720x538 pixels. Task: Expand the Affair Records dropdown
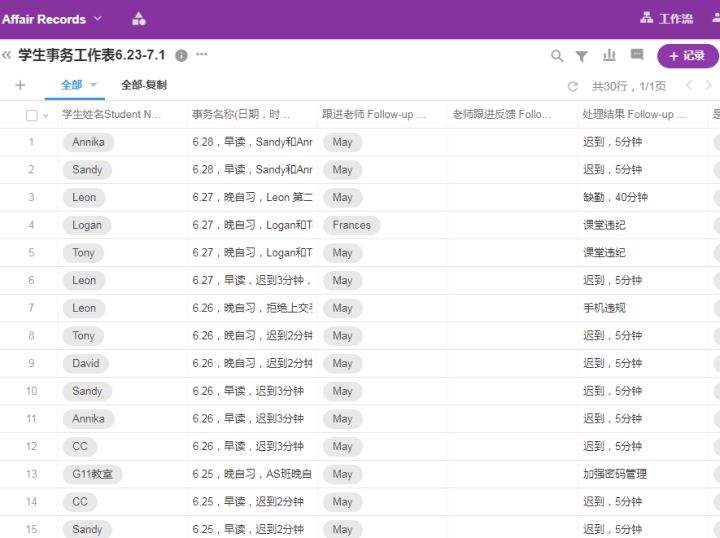pos(97,19)
